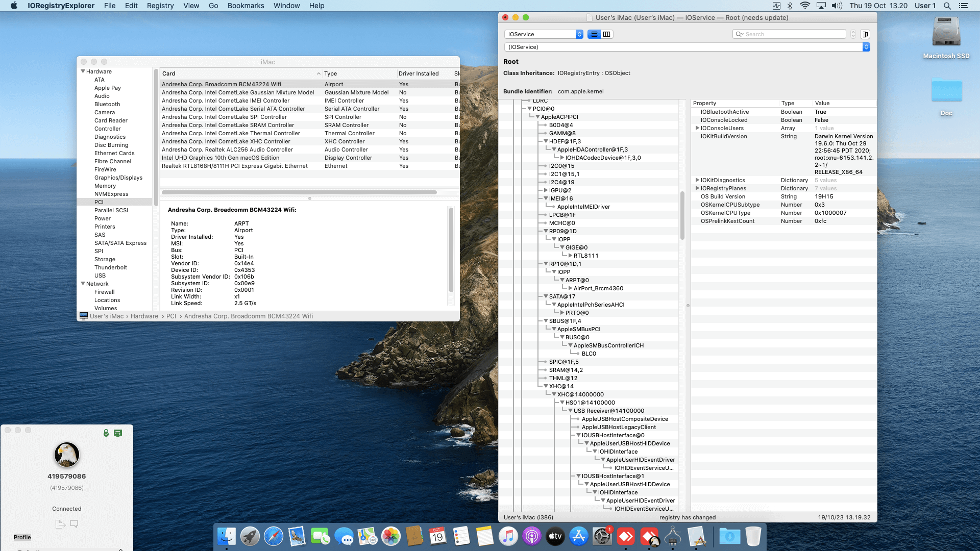Collapse the Hardware section in System Information
The height and width of the screenshot is (551, 980).
(x=83, y=71)
